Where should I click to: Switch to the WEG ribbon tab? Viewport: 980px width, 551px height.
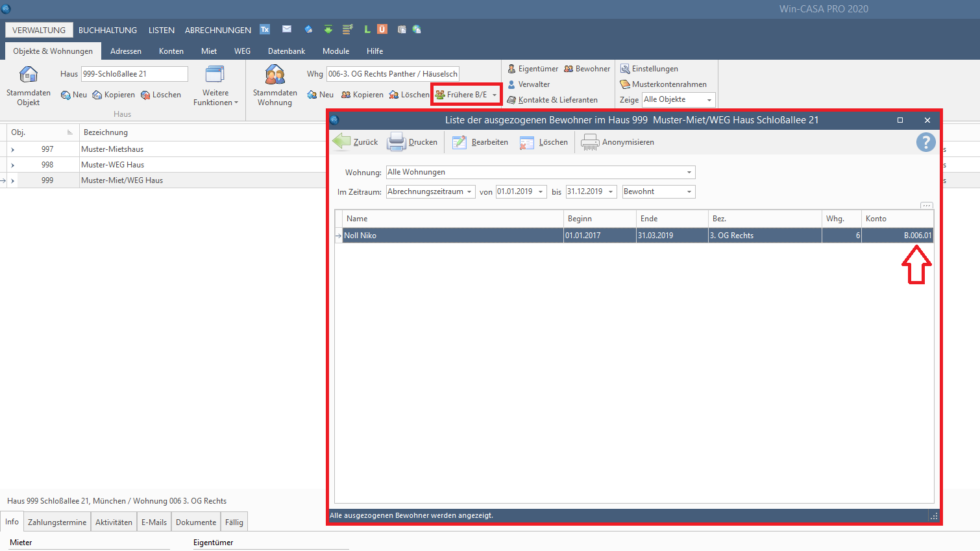(243, 51)
